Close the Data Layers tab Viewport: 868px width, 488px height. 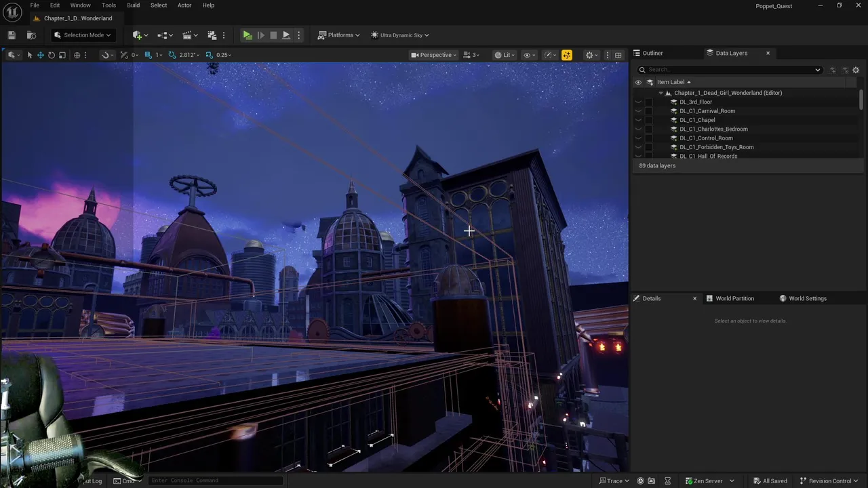coord(768,53)
